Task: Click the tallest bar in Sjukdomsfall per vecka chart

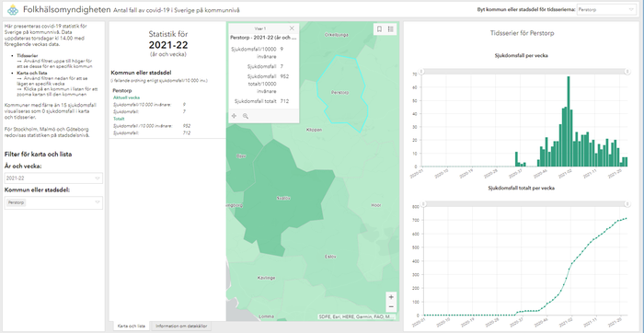Action: [569, 121]
